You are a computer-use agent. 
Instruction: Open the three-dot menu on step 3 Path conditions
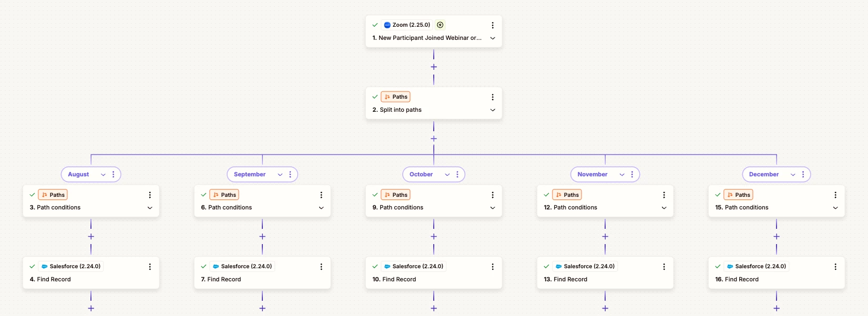[150, 195]
